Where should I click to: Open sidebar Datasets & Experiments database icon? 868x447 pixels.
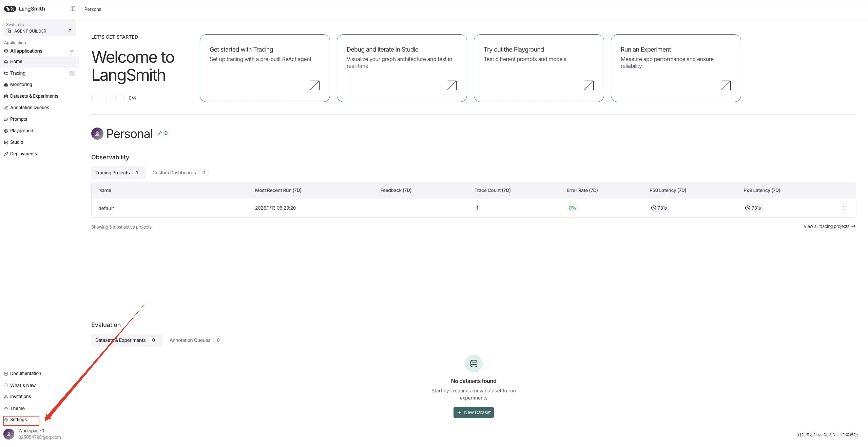[x=6, y=96]
